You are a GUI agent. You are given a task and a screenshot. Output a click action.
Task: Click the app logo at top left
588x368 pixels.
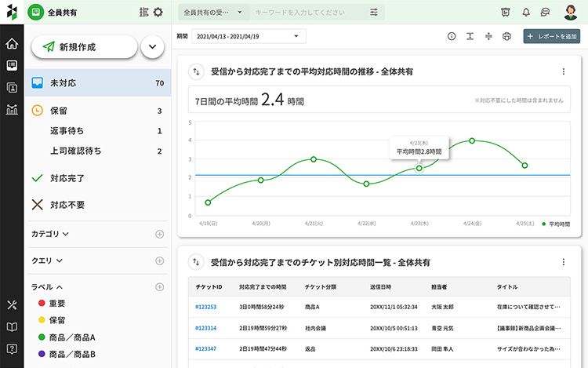tap(12, 12)
